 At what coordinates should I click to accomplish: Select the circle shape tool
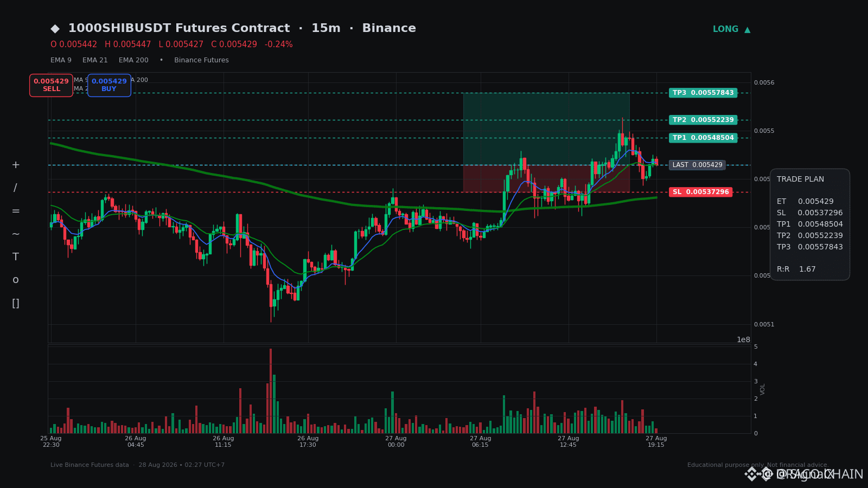[16, 280]
